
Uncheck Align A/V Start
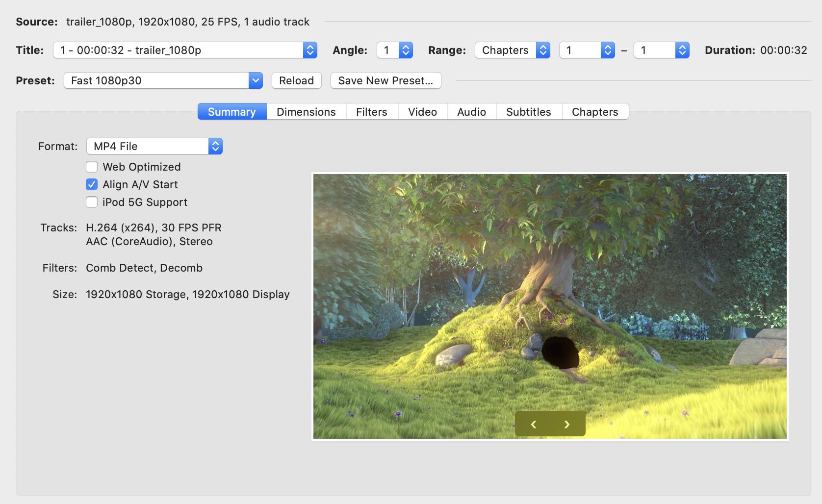(92, 184)
